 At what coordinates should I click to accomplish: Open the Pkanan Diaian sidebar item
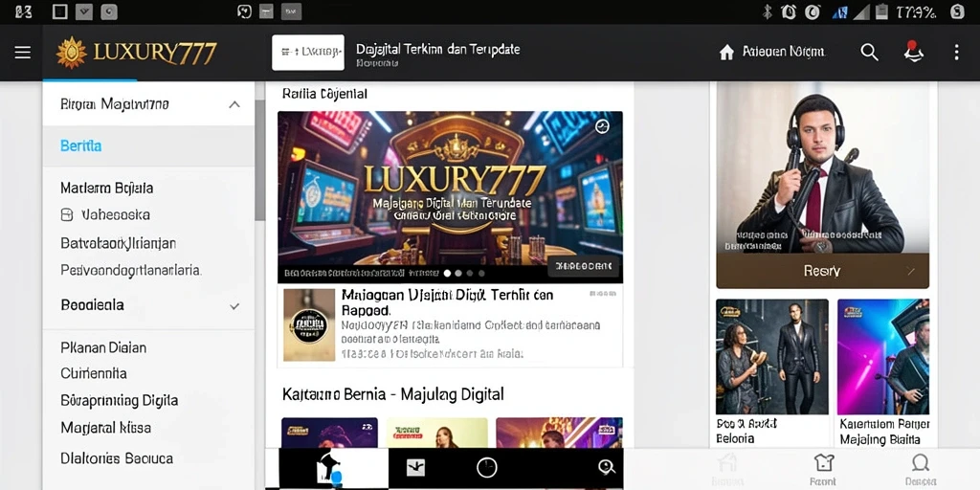click(103, 347)
